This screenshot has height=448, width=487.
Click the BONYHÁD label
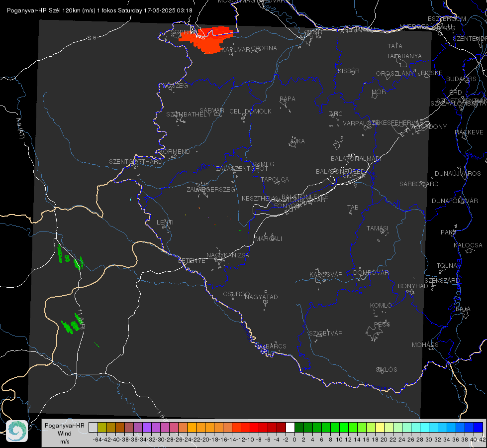(413, 286)
